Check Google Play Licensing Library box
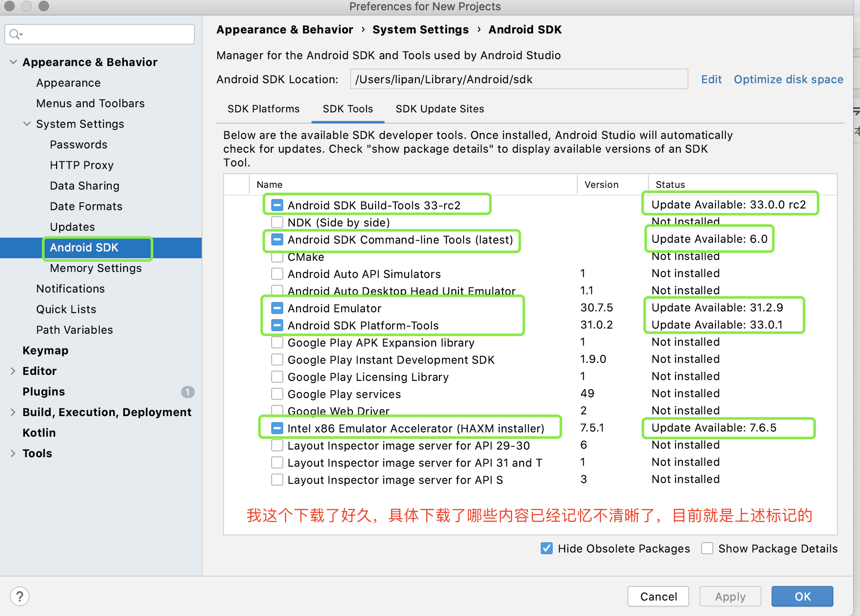Image resolution: width=860 pixels, height=616 pixels. coord(277,377)
